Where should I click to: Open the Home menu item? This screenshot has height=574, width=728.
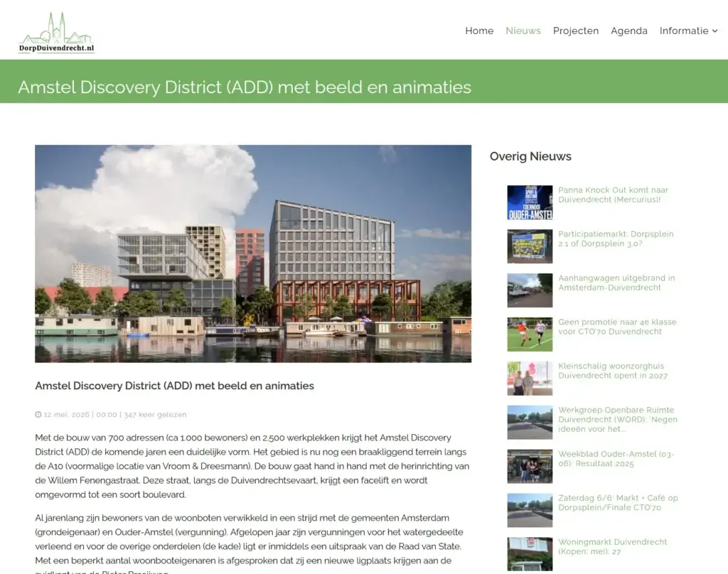click(479, 31)
